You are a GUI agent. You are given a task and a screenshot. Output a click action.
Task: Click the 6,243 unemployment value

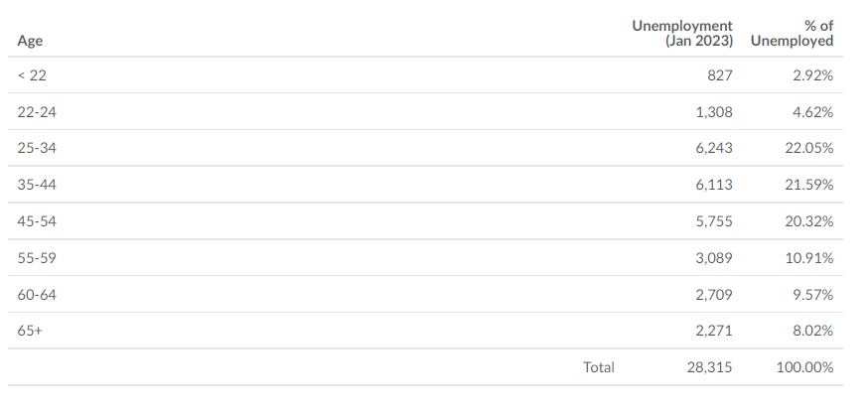pyautogui.click(x=714, y=148)
